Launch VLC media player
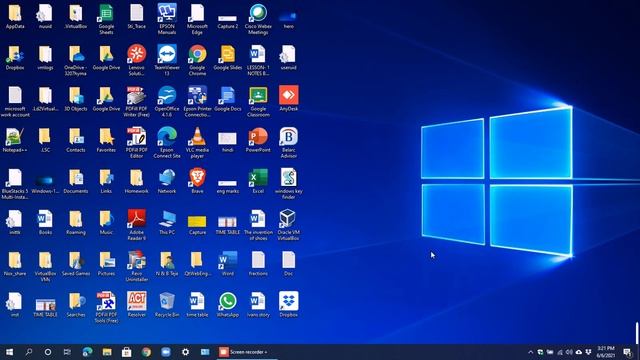This screenshot has height=360, width=640. (197, 142)
